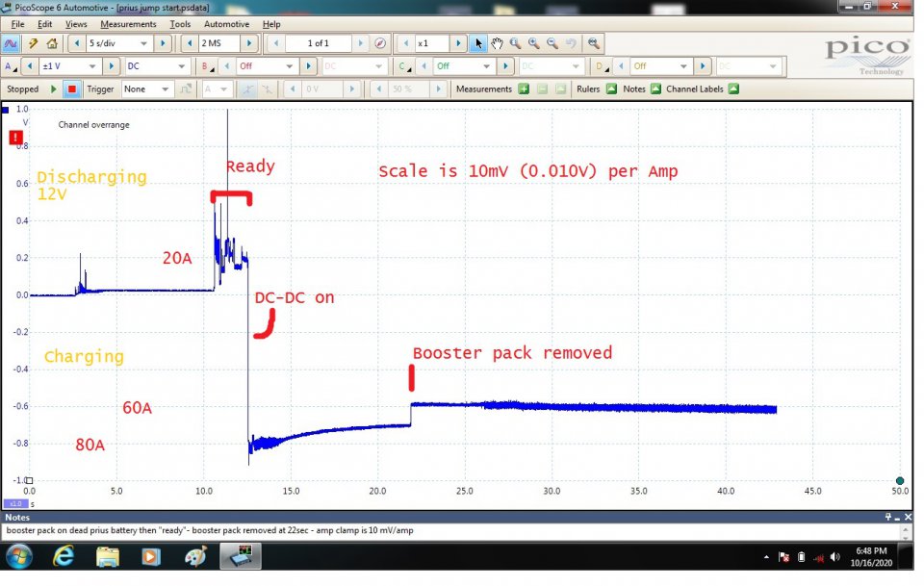
Task: Click the arrow selection pointer tool
Action: click(x=478, y=43)
